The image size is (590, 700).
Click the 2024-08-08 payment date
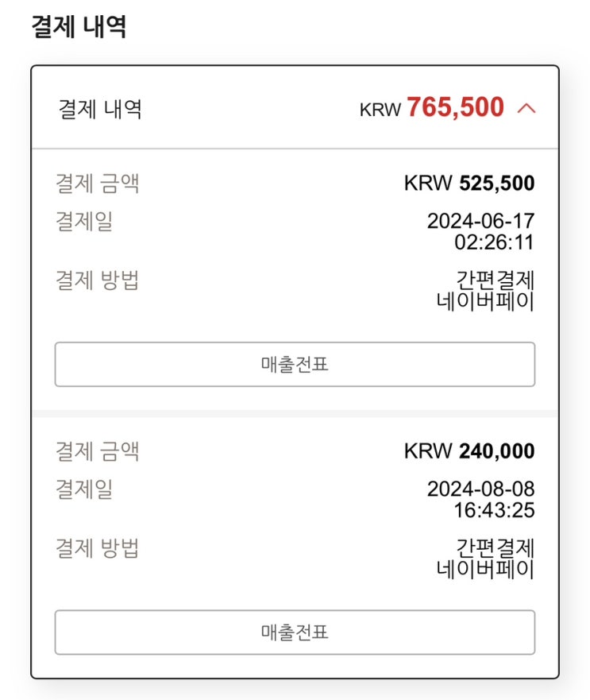click(480, 489)
